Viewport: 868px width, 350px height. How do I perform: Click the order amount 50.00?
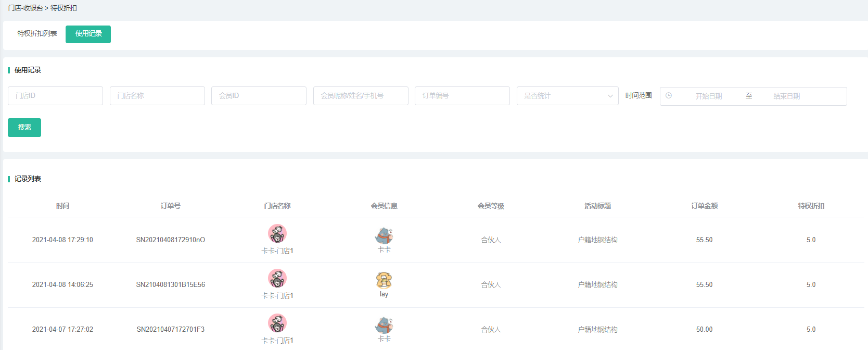(x=704, y=330)
